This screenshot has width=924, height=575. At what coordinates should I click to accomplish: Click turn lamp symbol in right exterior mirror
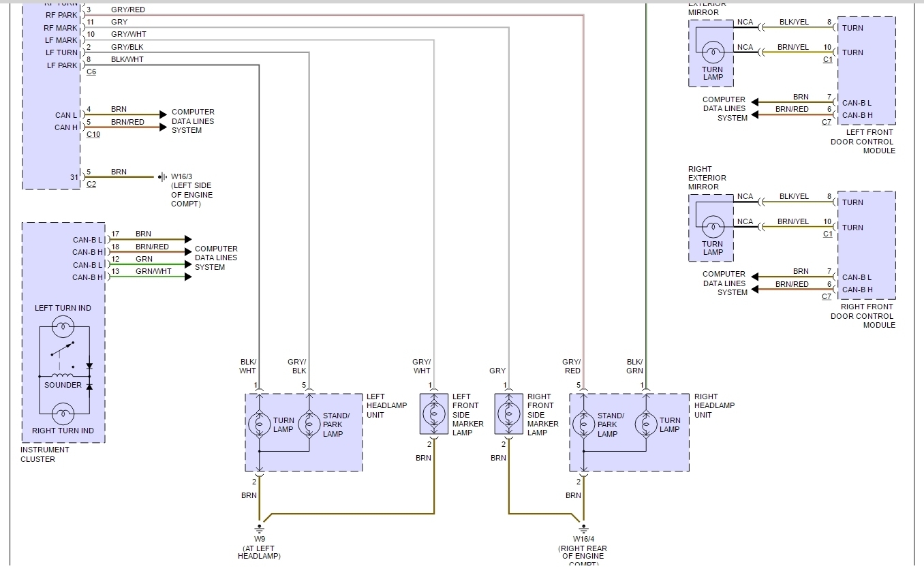[713, 226]
